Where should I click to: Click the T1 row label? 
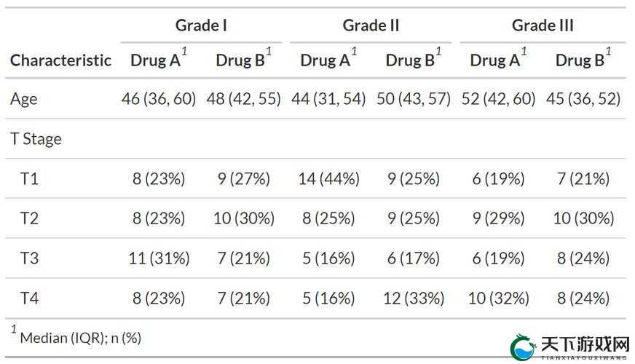pyautogui.click(x=30, y=178)
